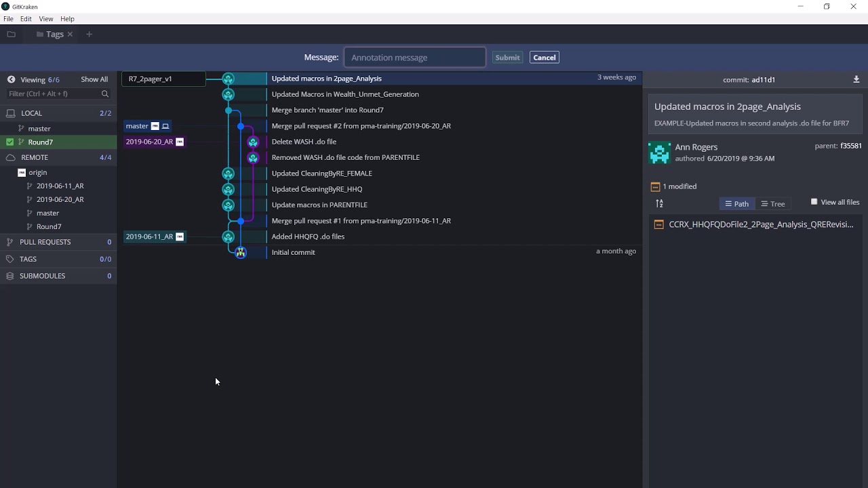Click the search magnifier in the filter box
The height and width of the screenshot is (488, 868).
[x=105, y=94]
